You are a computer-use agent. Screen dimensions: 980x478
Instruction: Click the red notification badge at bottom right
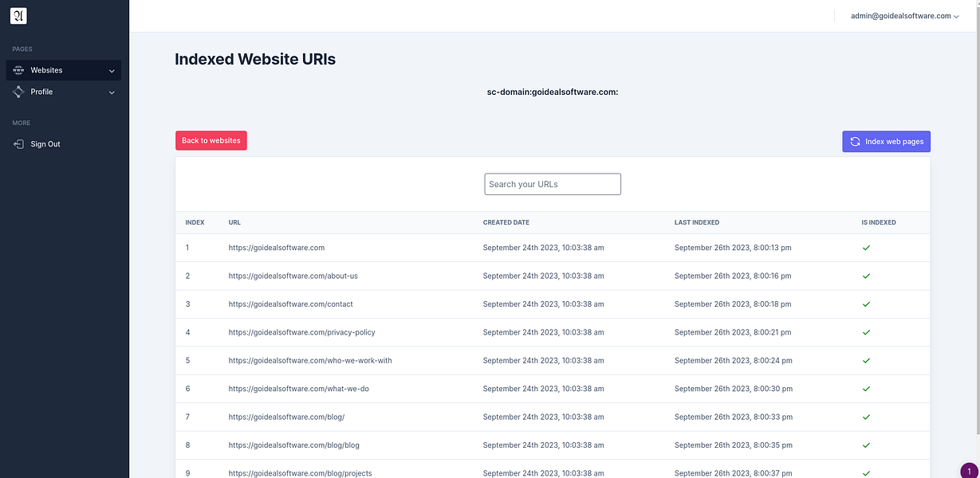(967, 472)
